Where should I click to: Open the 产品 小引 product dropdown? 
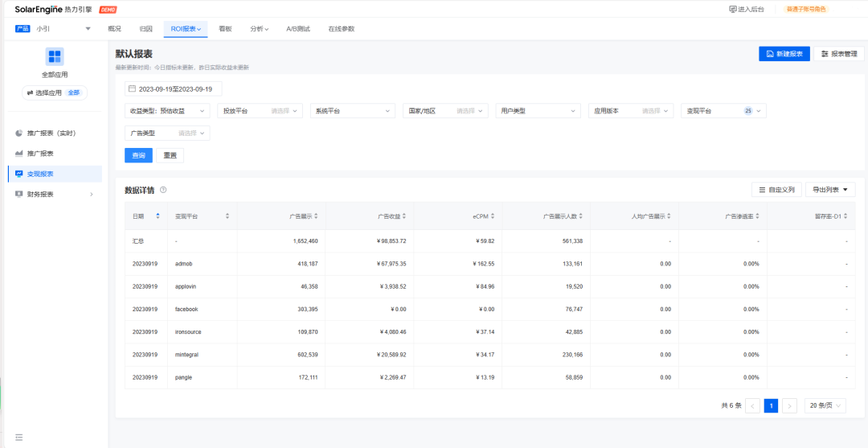click(54, 29)
